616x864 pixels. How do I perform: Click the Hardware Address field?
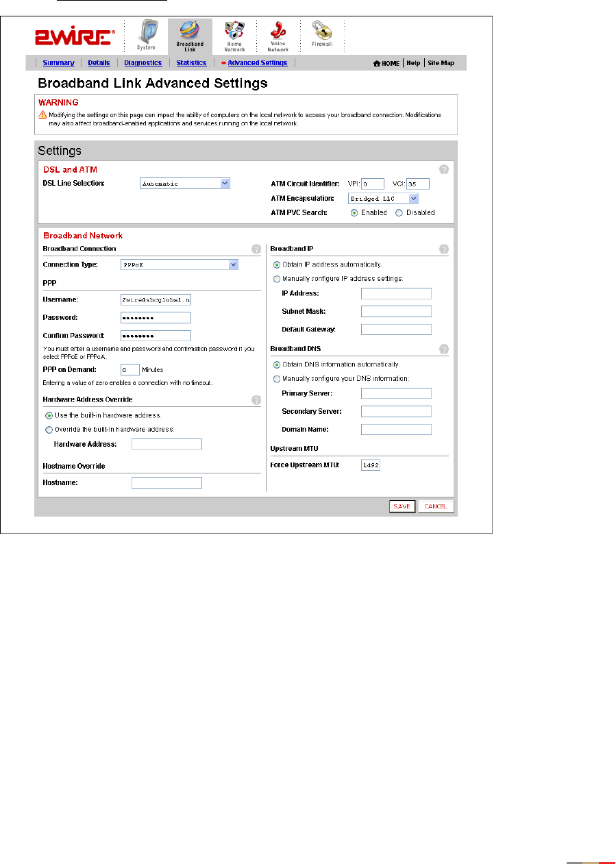click(x=167, y=445)
